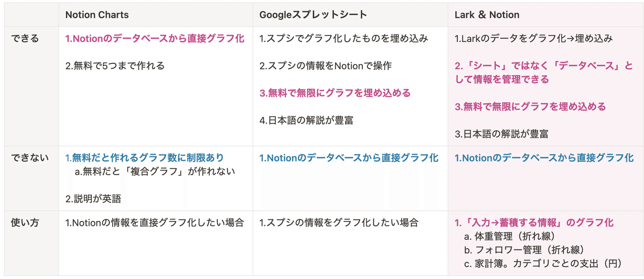The width and height of the screenshot is (644, 279).
Task: Click blue text 1.無料だと作れるグラフ数に制限あり
Action: [144, 158]
